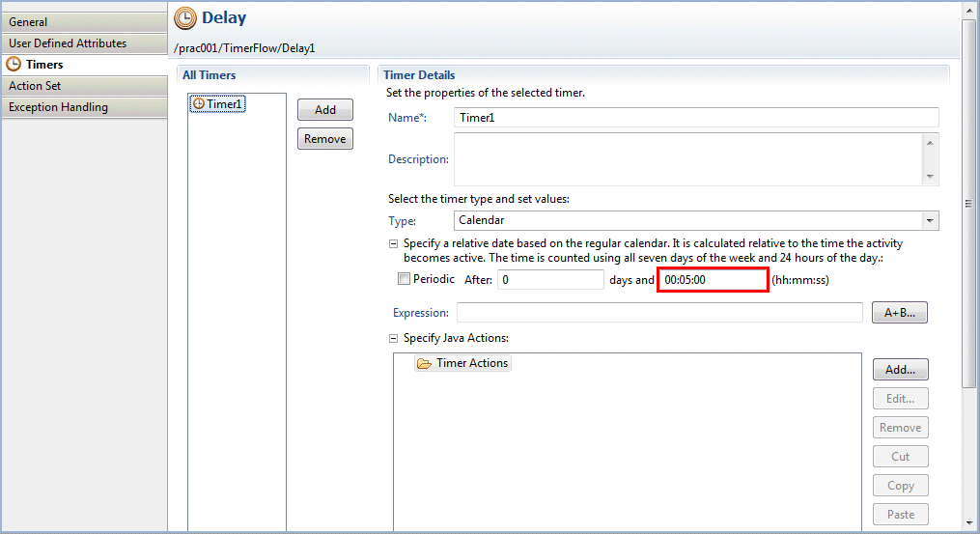Click the All Timers heading

point(209,75)
